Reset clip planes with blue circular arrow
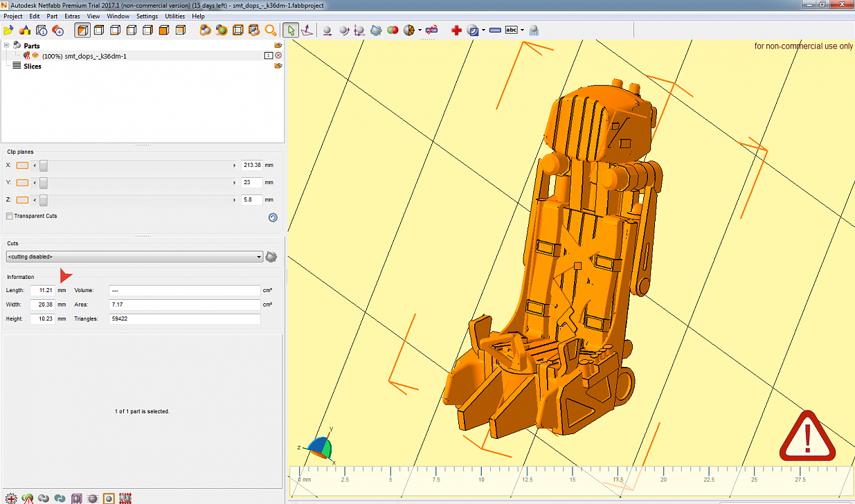 coord(273,217)
